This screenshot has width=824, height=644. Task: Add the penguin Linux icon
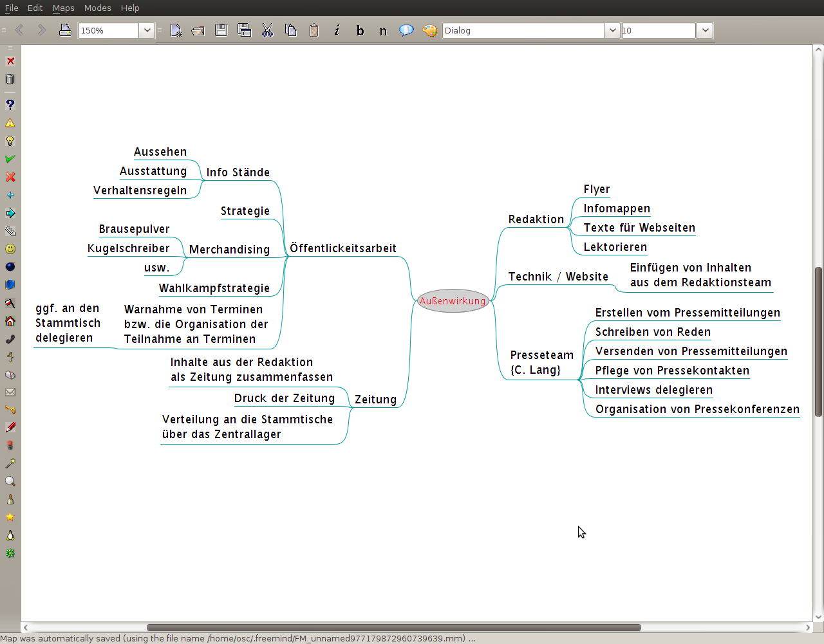pos(10,535)
